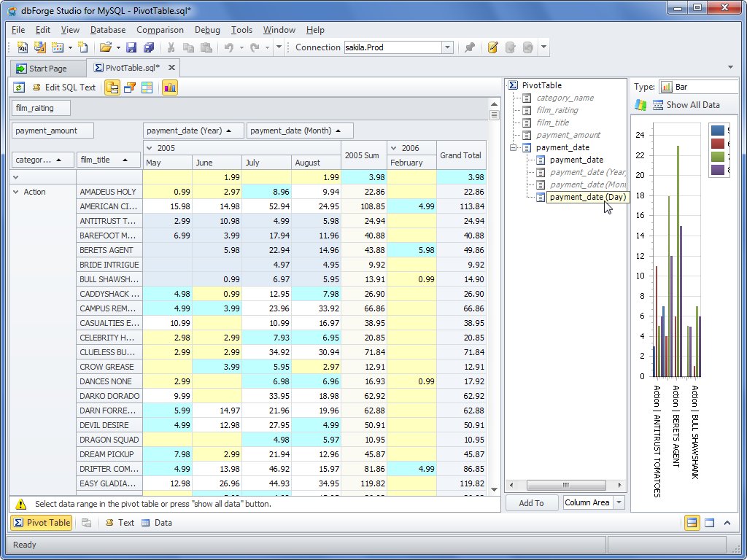This screenshot has height=560, width=747.
Task: Toggle the colored grid formatting button
Action: [x=147, y=87]
